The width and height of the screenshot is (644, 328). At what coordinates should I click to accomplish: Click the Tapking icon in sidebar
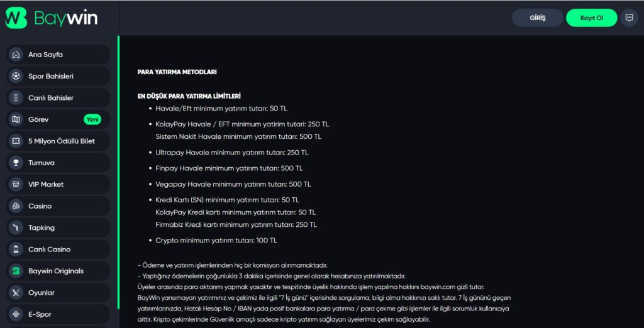[16, 228]
